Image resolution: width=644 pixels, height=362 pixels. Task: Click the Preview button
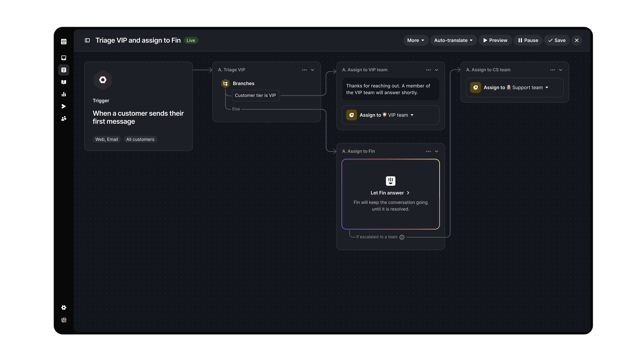point(495,40)
